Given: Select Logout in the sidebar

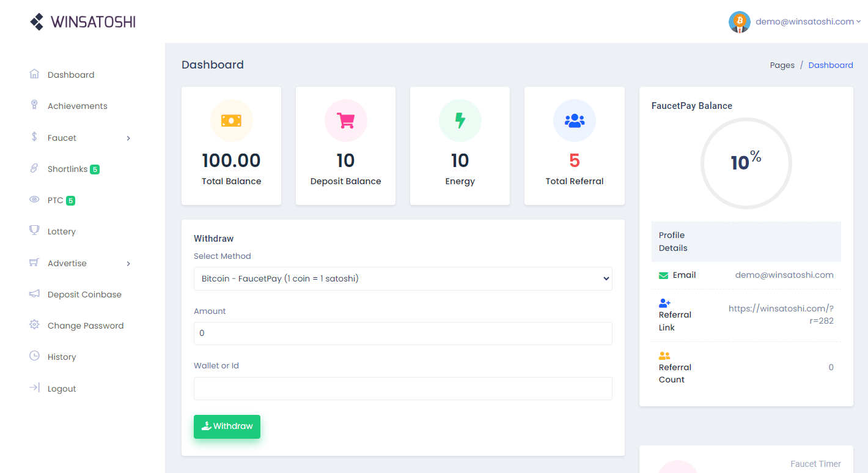Looking at the screenshot, I should point(62,389).
